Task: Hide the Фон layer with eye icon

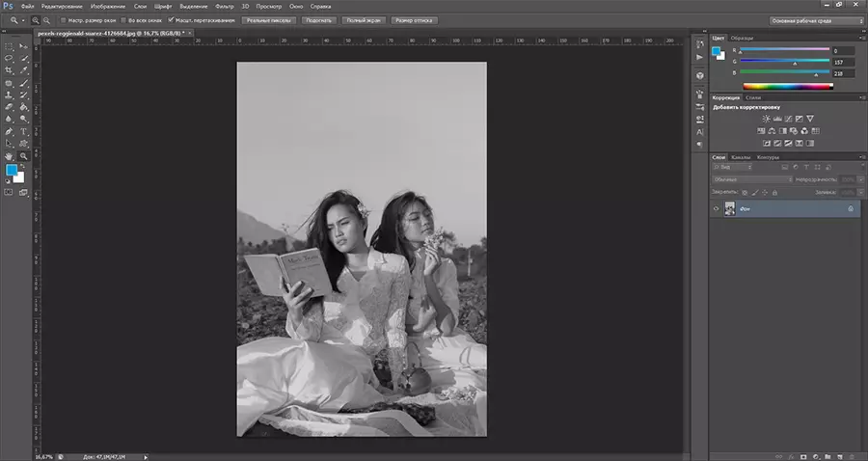Action: tap(716, 208)
